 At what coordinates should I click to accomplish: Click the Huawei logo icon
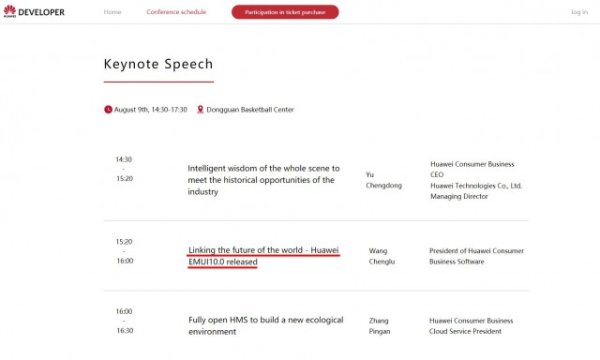point(10,11)
